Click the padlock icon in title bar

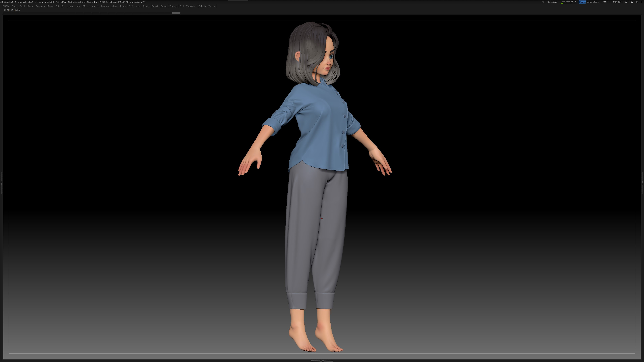(x=626, y=2)
